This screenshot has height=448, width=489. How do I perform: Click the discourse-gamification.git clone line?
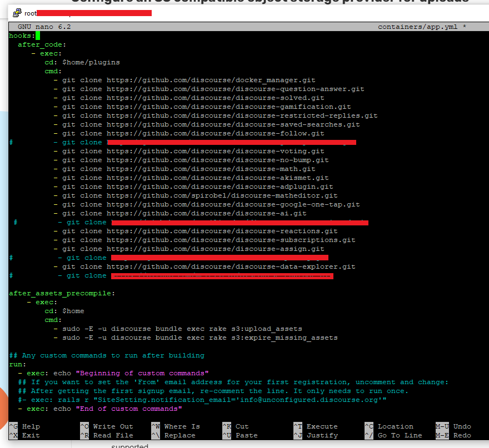pyautogui.click(x=202, y=107)
